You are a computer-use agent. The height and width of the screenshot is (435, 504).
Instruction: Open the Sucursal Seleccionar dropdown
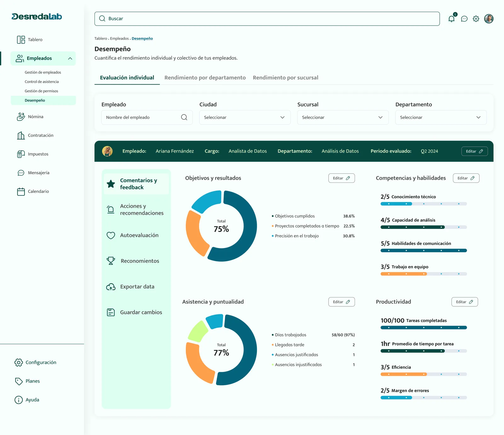(x=343, y=117)
